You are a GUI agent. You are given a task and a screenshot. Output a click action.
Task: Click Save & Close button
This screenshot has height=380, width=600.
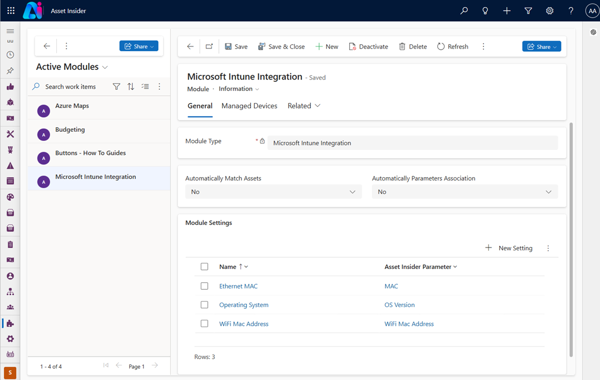pos(281,46)
